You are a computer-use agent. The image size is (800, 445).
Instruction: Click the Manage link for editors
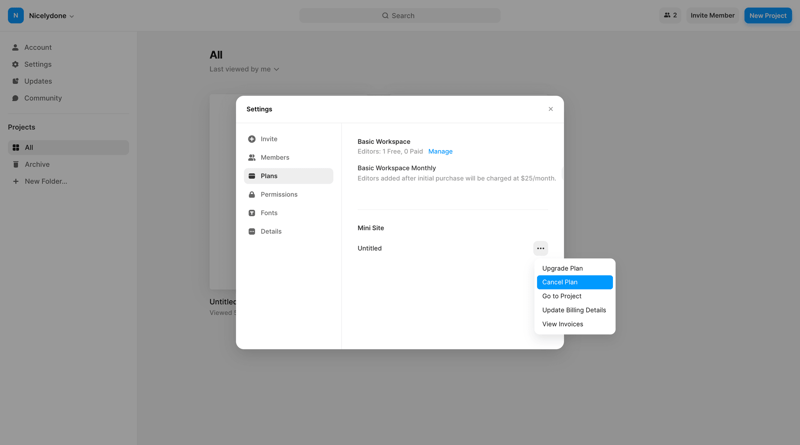tap(440, 152)
